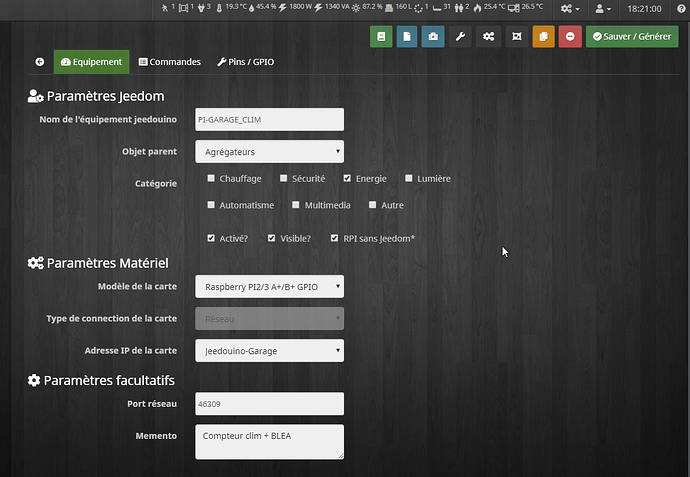The width and height of the screenshot is (690, 477).
Task: Click the advanced settings gears icon button
Action: click(x=488, y=37)
